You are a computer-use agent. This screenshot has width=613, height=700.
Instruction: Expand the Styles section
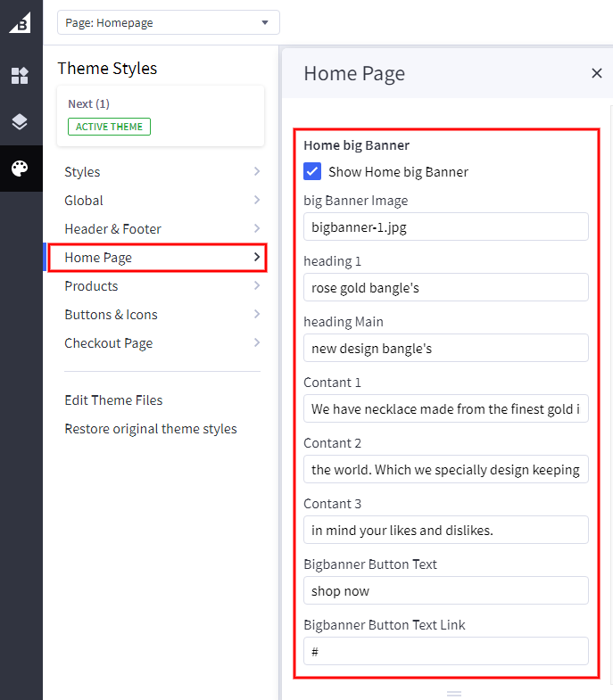coord(161,172)
